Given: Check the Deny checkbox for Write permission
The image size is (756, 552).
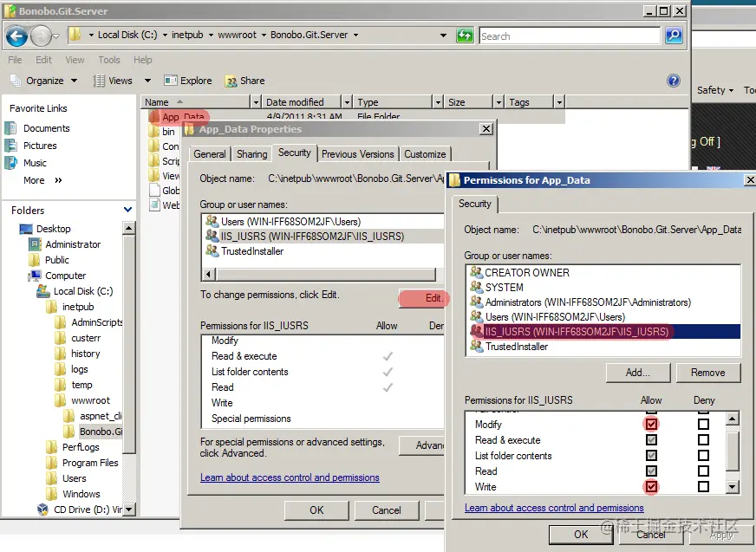Looking at the screenshot, I should (703, 486).
